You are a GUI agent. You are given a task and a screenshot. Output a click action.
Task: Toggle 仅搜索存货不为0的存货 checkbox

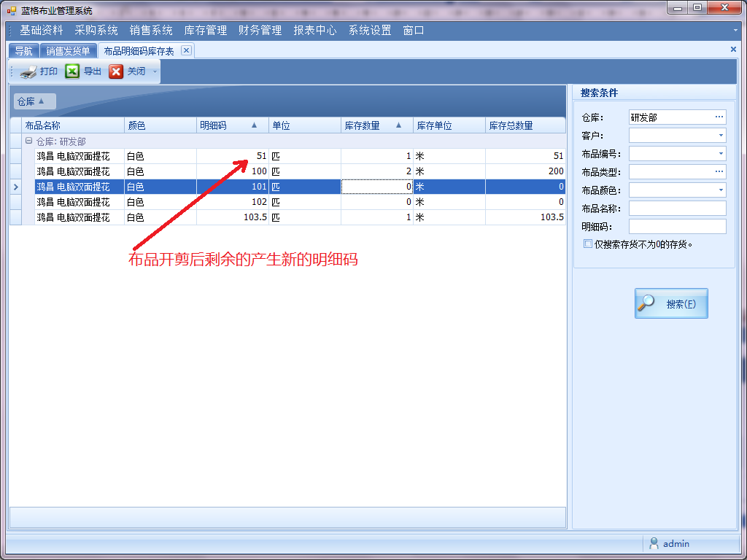coord(588,244)
